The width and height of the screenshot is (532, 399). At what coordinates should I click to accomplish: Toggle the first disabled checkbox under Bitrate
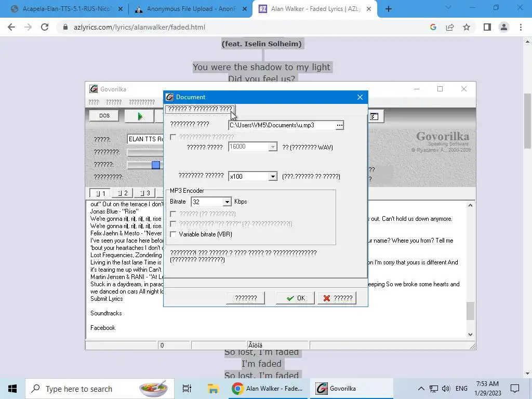coord(174,214)
